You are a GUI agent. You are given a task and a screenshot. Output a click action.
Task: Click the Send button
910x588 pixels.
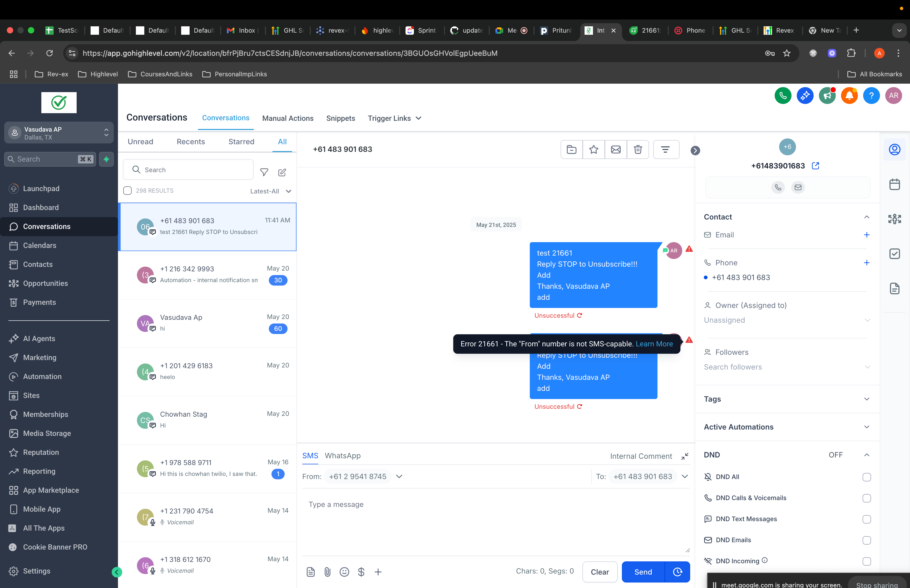(x=643, y=572)
